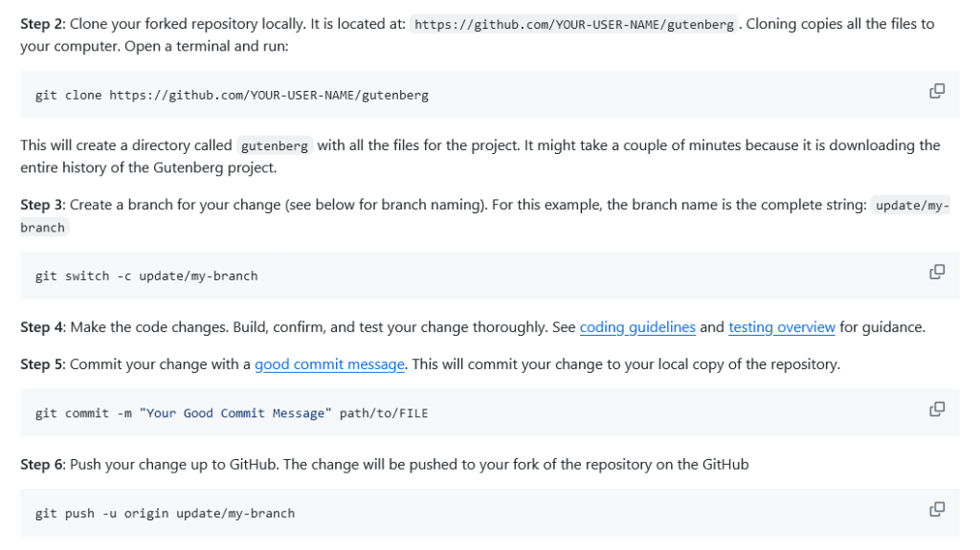Screen dimensions: 980x550
Task: Click the git clone code text
Action: click(x=232, y=96)
